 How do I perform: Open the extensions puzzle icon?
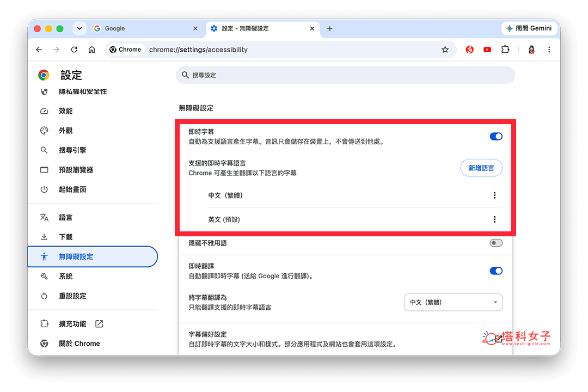[x=505, y=50]
